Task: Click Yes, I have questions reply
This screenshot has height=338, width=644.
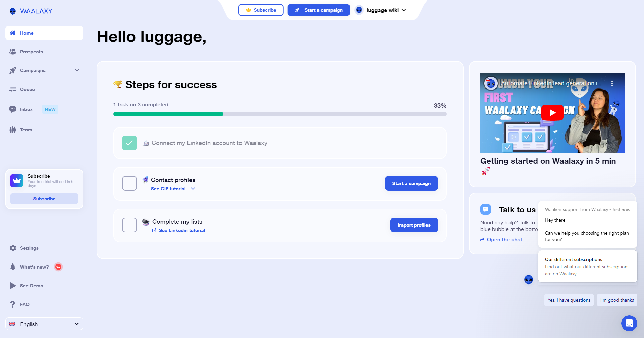Action: click(x=569, y=300)
